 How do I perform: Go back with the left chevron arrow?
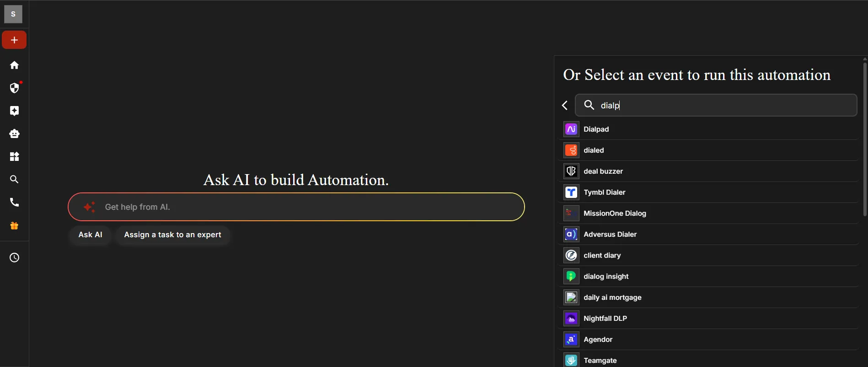(x=565, y=106)
